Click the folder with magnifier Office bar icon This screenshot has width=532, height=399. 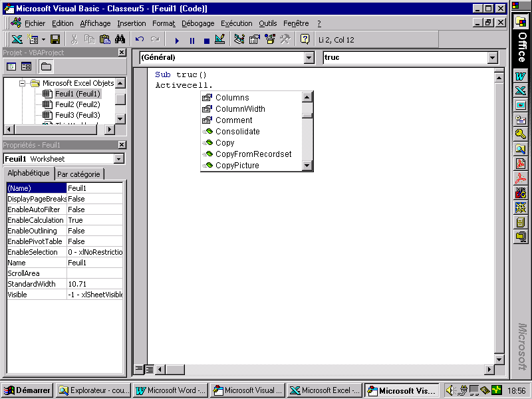(521, 148)
